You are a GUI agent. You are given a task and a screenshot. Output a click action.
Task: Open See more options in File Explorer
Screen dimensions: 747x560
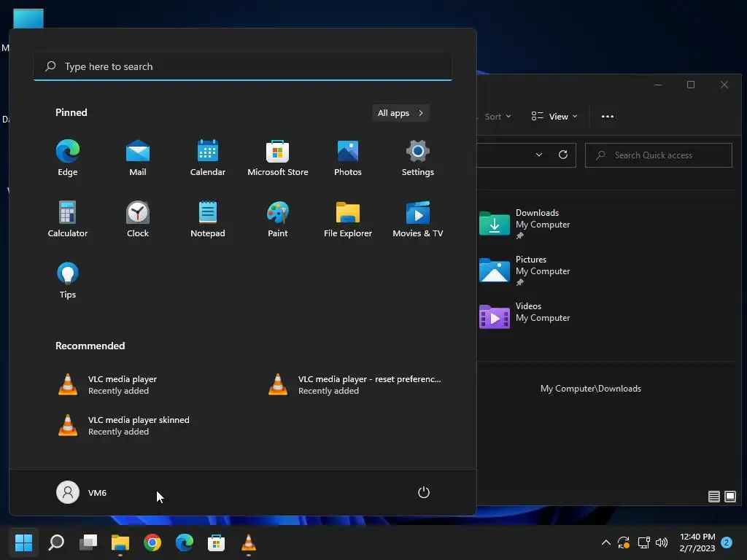tap(608, 117)
